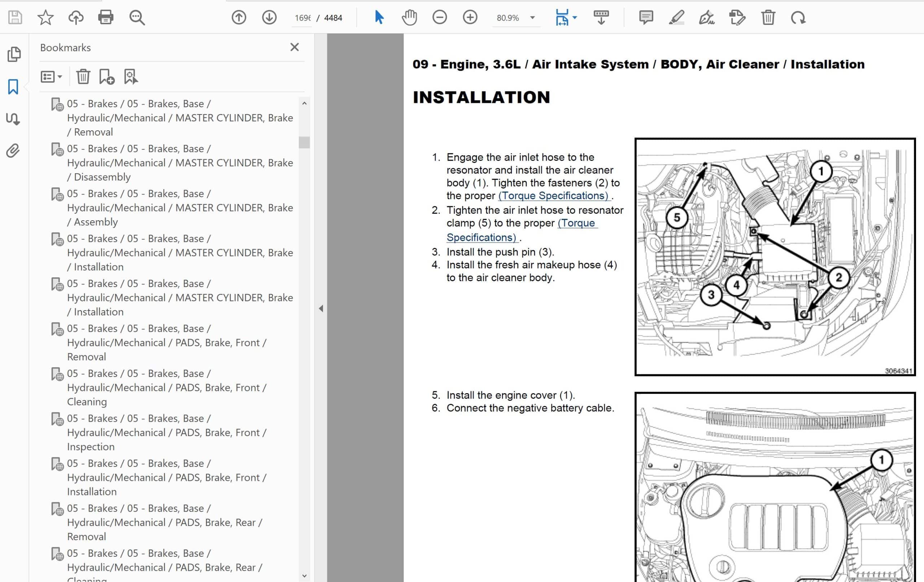Select the highlighter pen tool
Viewport: 924px width, 582px height.
(x=676, y=18)
